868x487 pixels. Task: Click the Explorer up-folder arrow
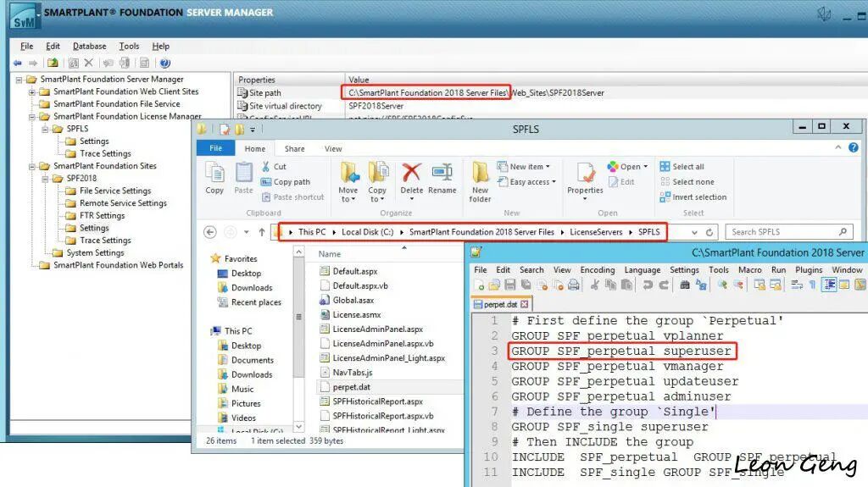261,232
